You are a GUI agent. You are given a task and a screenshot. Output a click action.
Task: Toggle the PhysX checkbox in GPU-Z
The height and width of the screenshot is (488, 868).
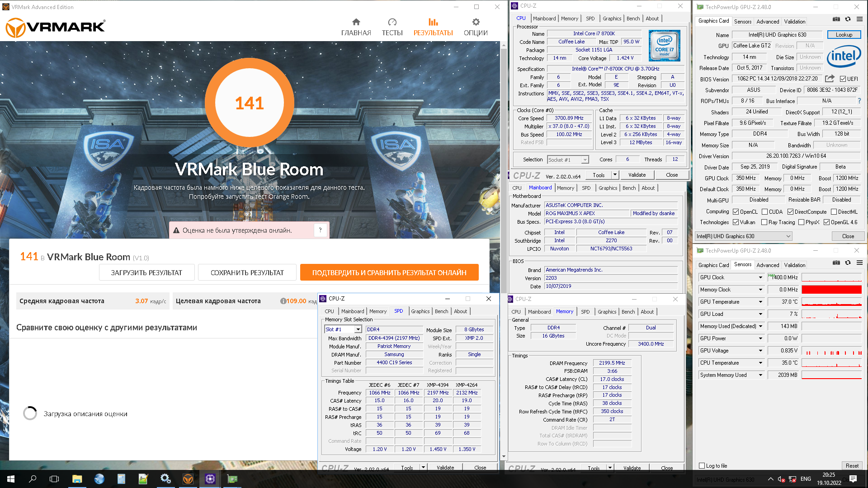point(802,222)
